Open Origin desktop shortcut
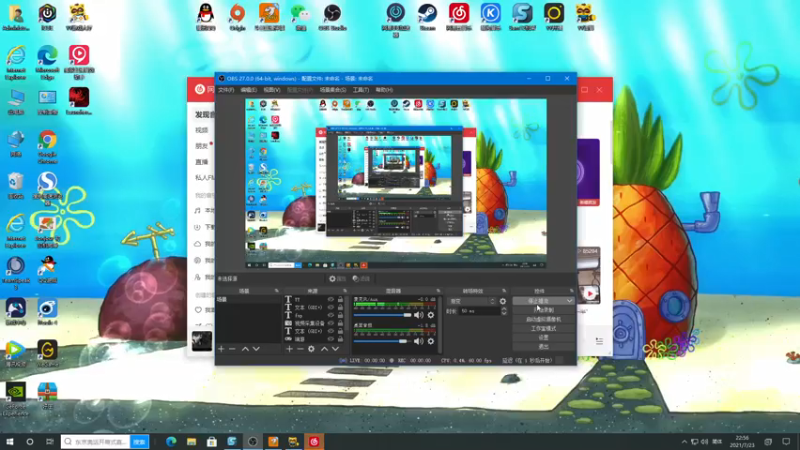The height and width of the screenshot is (450, 800). click(237, 17)
